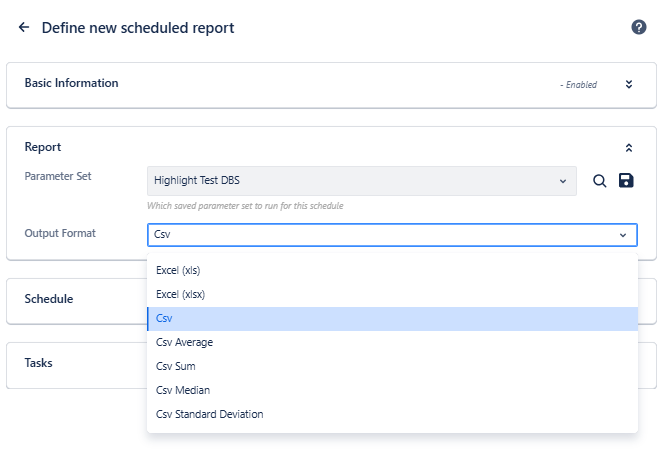Expand the Basic Information section chevron
The image size is (666, 452).
click(629, 84)
